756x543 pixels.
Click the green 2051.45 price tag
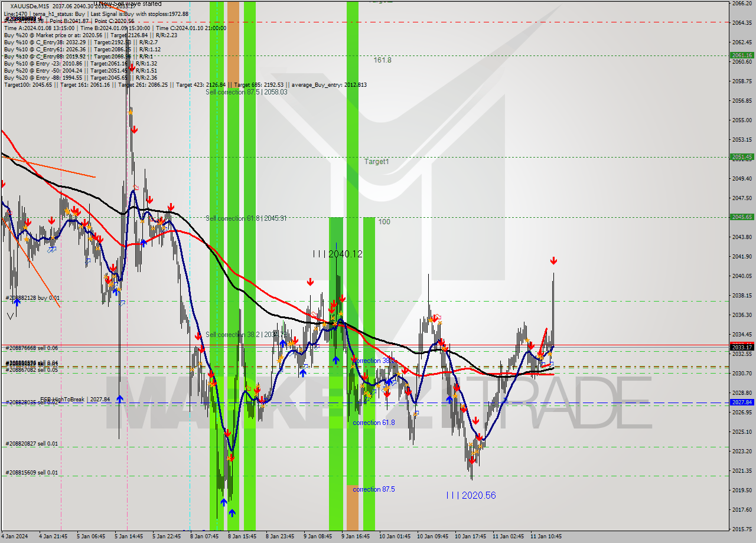tap(742, 157)
